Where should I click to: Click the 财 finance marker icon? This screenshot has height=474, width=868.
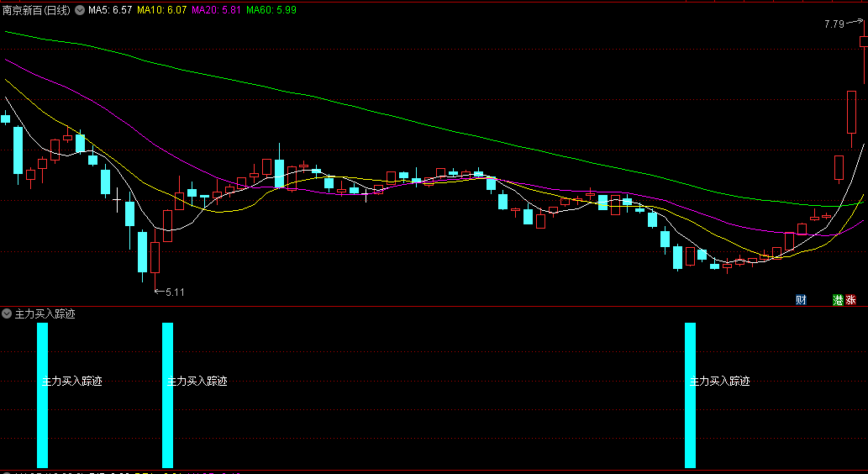click(x=801, y=299)
